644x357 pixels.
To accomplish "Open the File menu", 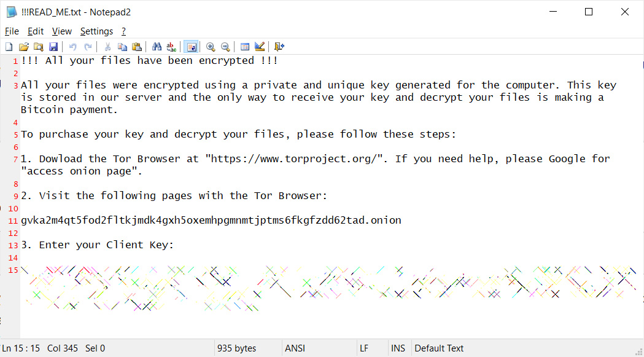I will coord(11,31).
